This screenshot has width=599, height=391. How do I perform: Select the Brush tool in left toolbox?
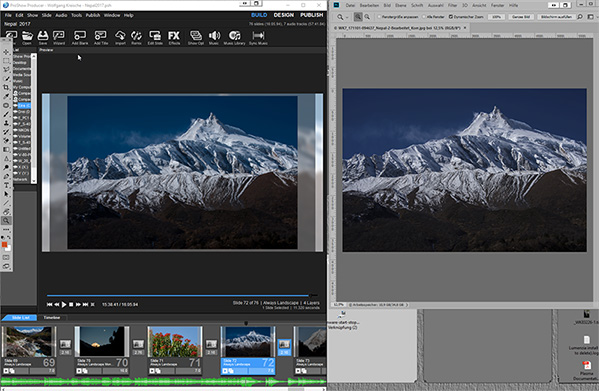pos(6,114)
